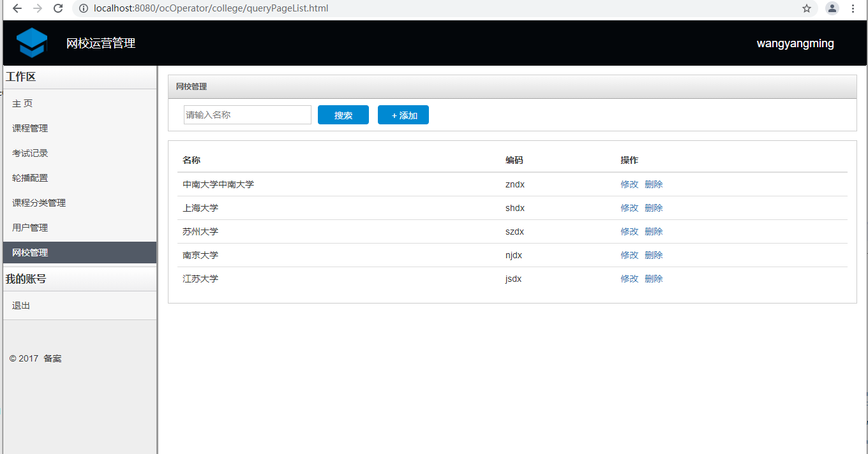Click the 网校管理 panel title
The width and height of the screenshot is (868, 454).
pos(191,87)
